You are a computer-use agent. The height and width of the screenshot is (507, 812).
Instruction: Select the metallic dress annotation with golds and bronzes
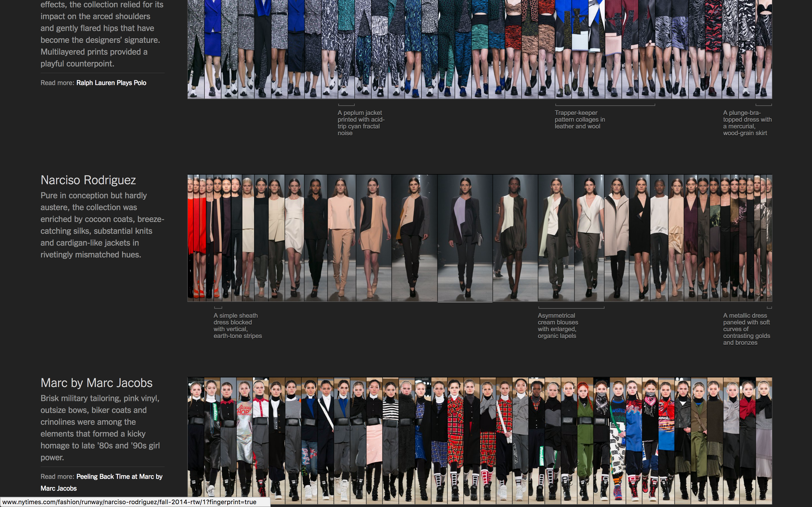746,329
